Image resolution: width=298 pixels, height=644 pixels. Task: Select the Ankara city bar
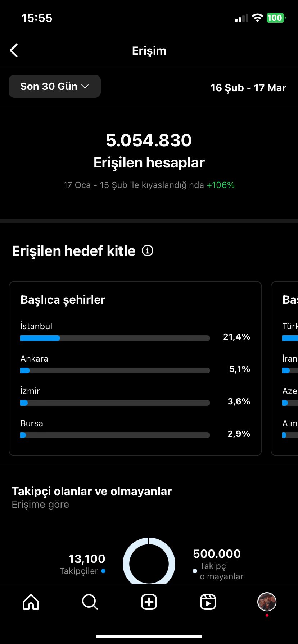click(115, 371)
